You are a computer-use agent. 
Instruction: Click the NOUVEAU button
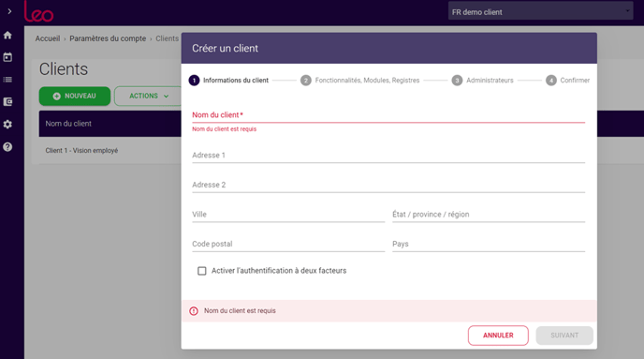(75, 96)
